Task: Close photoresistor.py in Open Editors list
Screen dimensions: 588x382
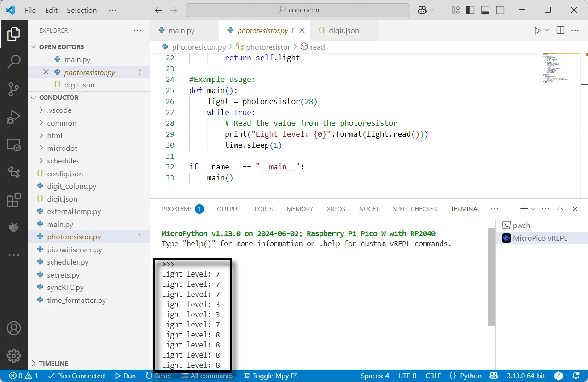Action: tap(46, 72)
